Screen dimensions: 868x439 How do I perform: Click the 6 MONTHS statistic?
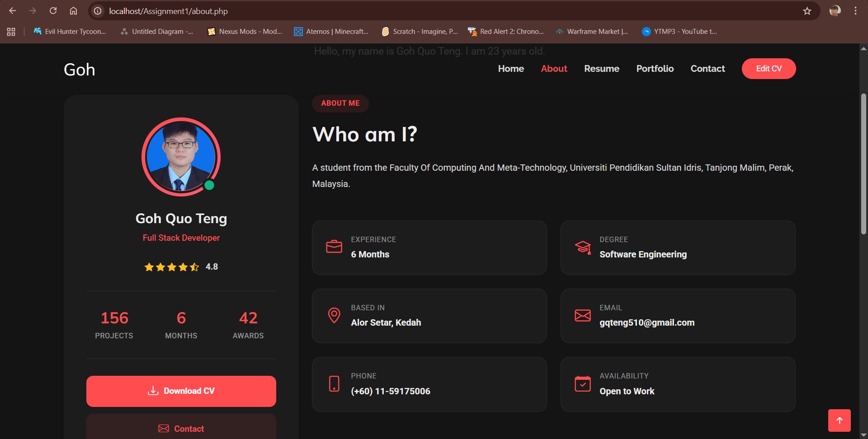tap(181, 325)
